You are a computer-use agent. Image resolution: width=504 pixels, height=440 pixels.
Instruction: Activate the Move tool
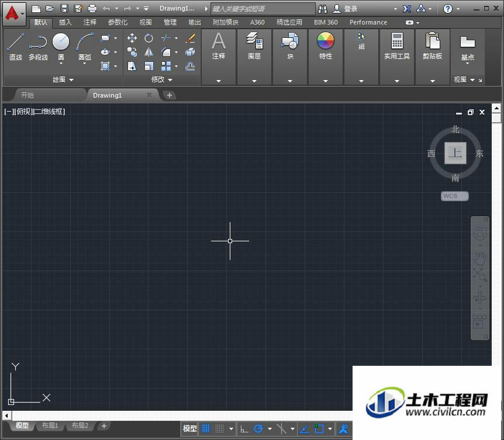click(132, 38)
